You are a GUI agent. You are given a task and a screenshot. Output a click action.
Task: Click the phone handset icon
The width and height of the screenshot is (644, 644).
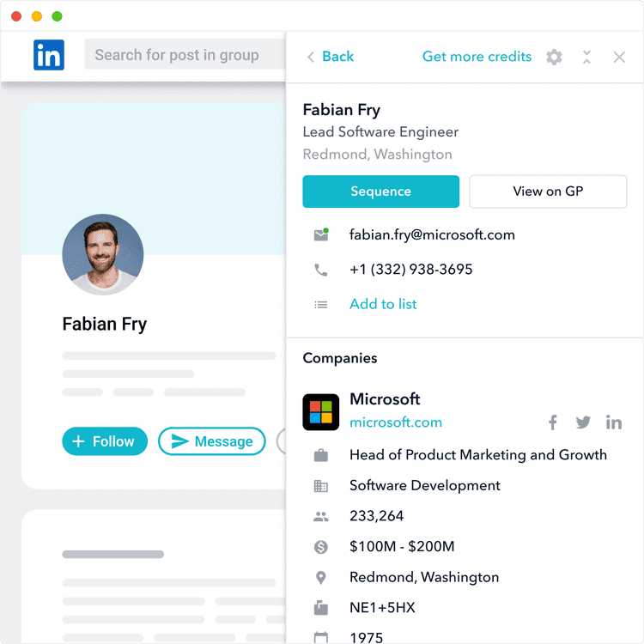tap(321, 270)
